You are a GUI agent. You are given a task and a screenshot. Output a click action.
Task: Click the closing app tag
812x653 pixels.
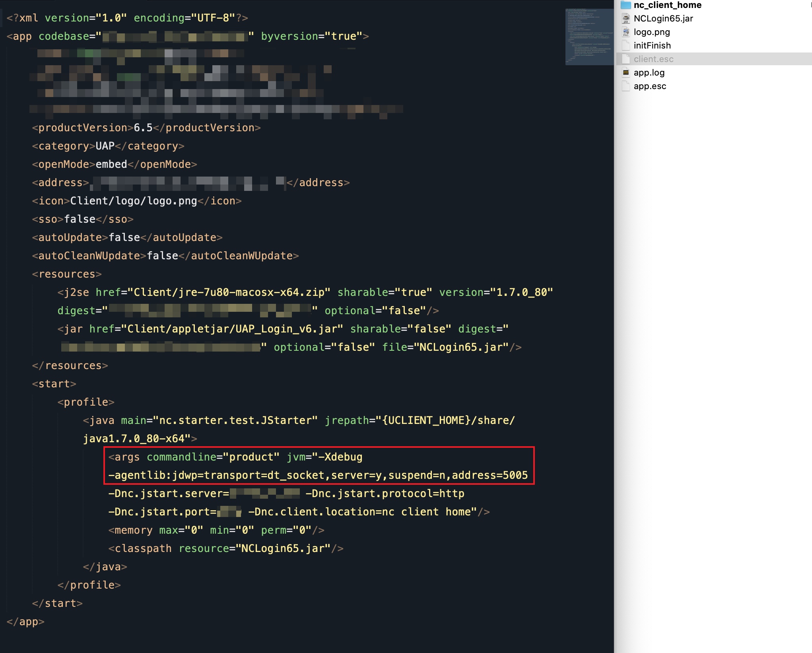click(25, 622)
